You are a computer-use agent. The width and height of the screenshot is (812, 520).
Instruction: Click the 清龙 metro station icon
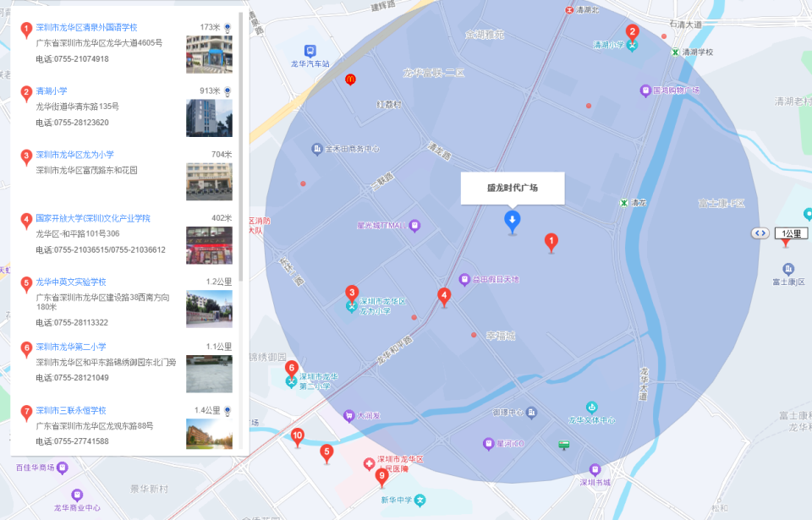tap(624, 203)
